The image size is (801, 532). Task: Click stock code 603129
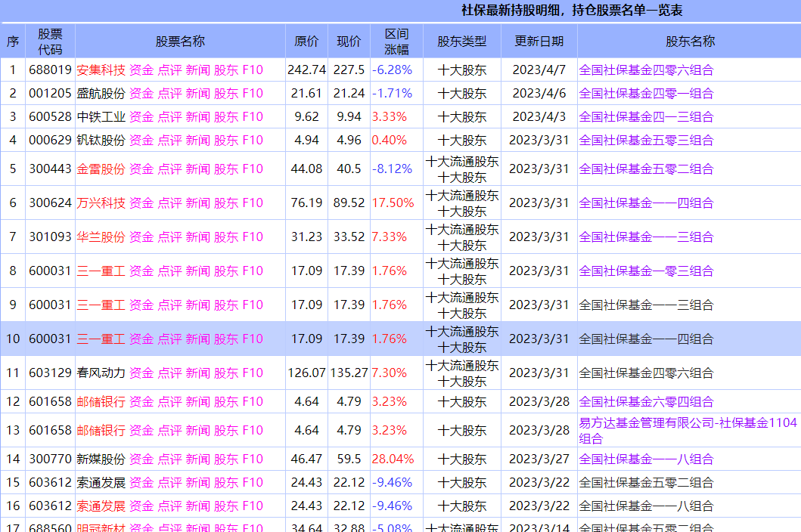50,373
